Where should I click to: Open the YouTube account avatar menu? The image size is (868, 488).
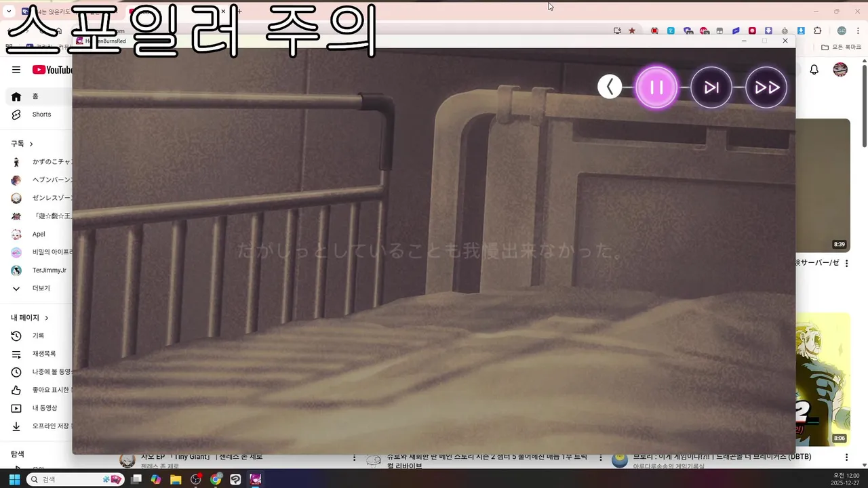pyautogui.click(x=840, y=70)
